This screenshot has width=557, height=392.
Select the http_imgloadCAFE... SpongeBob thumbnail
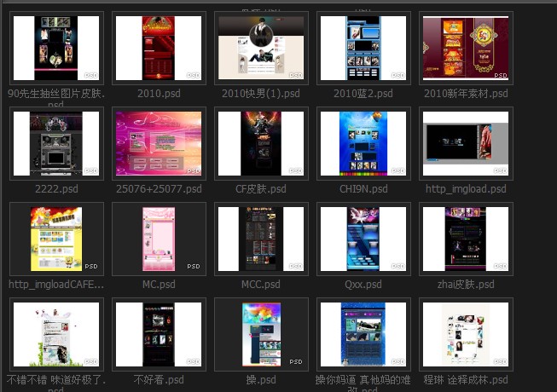pyautogui.click(x=56, y=239)
